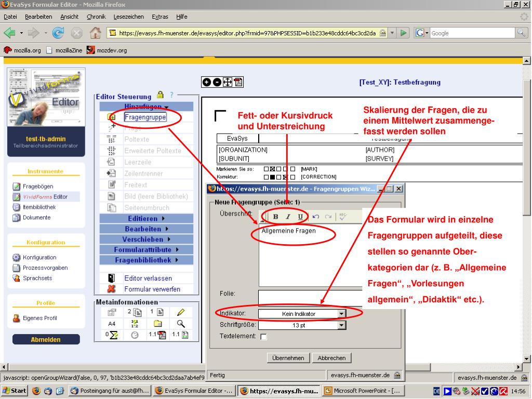Expand the Editieren section
Image resolution: width=532 pixels, height=399 pixels.
point(146,219)
